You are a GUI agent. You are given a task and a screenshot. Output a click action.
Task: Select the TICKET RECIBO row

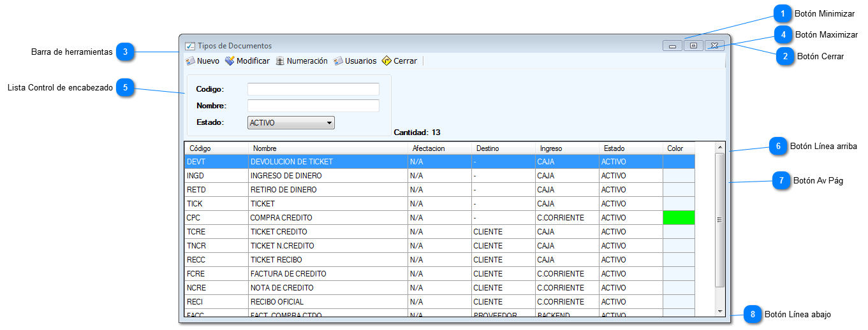pos(439,260)
